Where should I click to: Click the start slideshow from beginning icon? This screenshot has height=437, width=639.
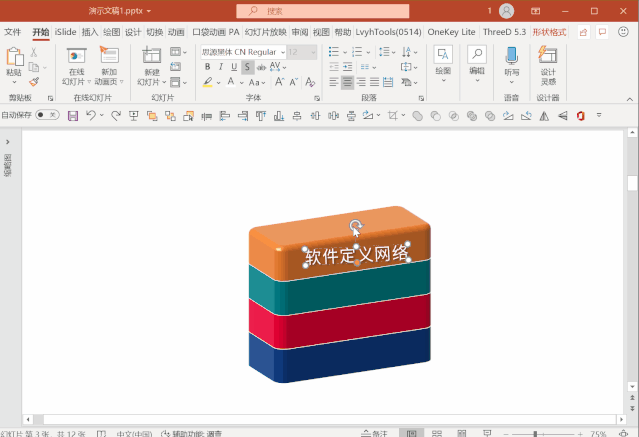[x=134, y=116]
